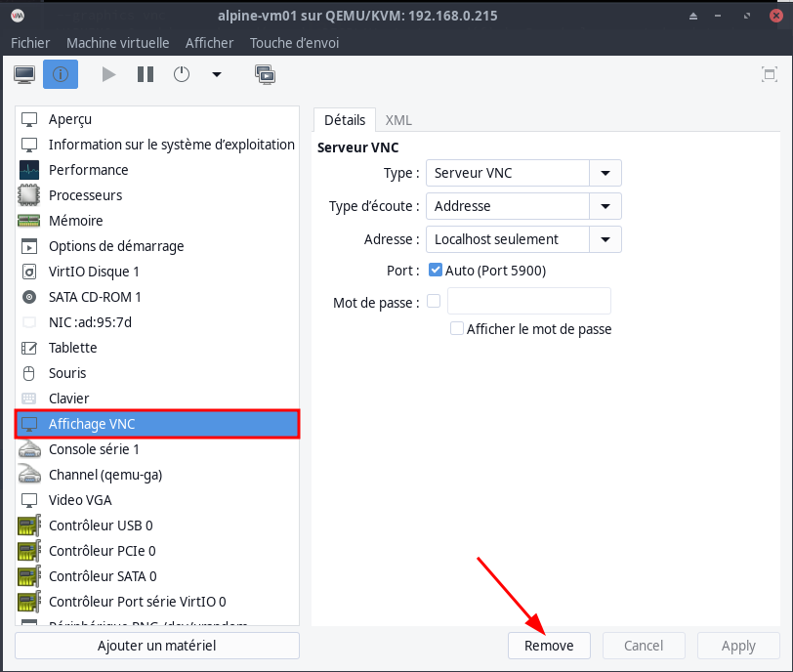Image resolution: width=793 pixels, height=672 pixels.
Task: Select SATA CD-ROM 1 device
Action: click(x=95, y=297)
